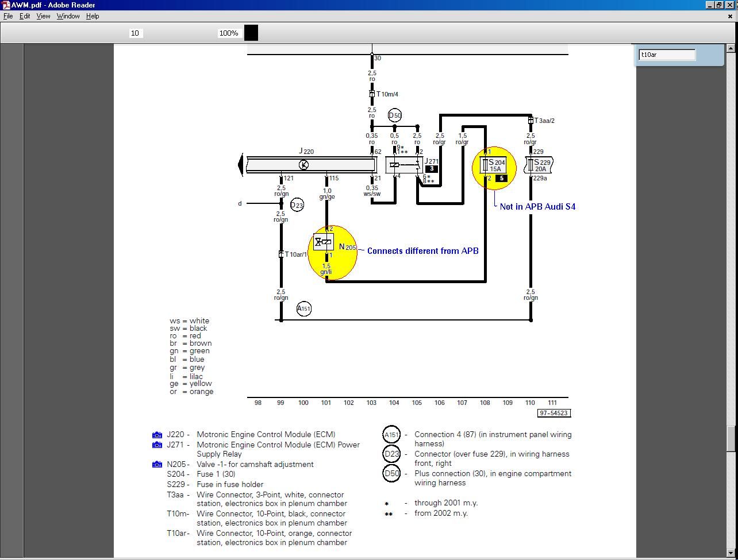Click the camera icon next to N205
The height and width of the screenshot is (560, 738).
tap(157, 464)
